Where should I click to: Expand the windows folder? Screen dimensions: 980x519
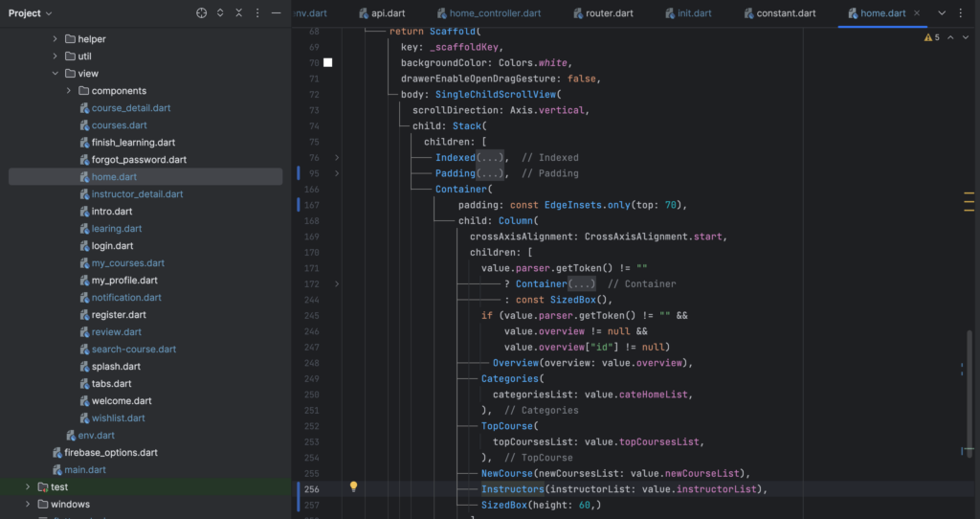pos(28,504)
